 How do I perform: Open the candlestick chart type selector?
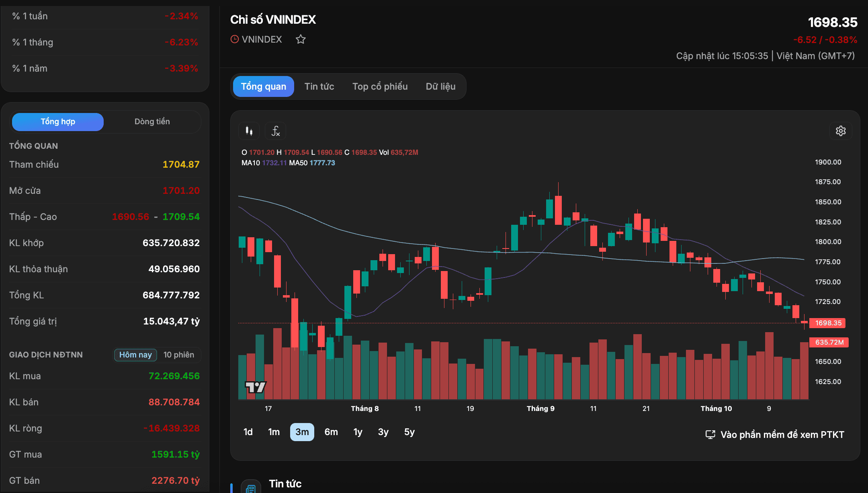(249, 131)
